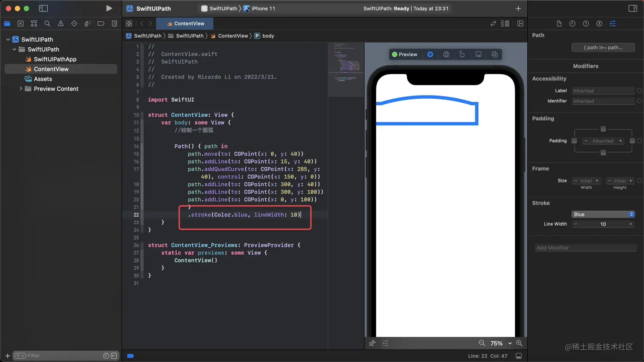Open the Library with the plus button

[518, 8]
